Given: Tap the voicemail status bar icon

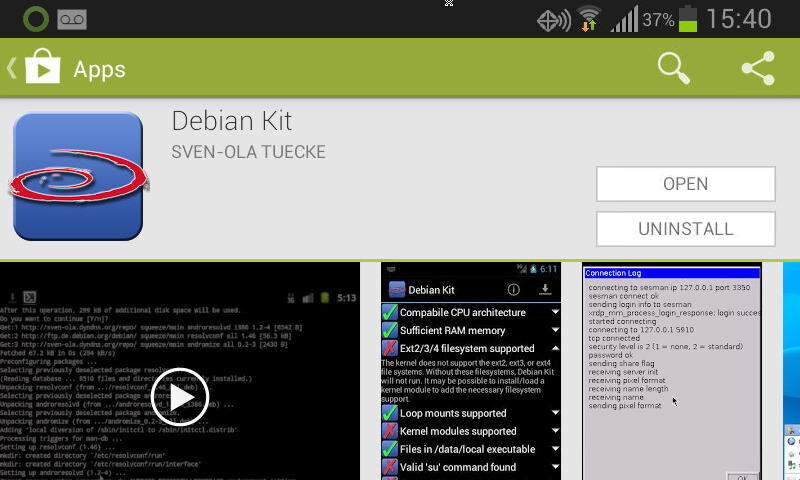Looking at the screenshot, I should click(72, 19).
